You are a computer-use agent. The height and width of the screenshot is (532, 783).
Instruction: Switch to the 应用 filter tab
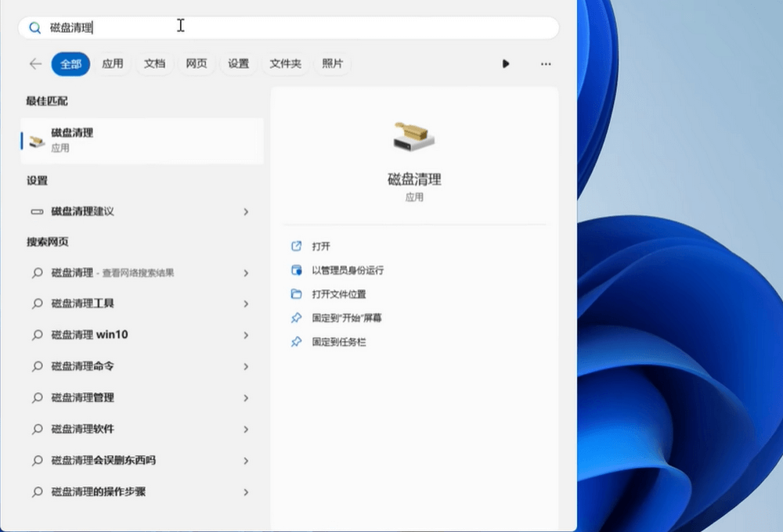pyautogui.click(x=113, y=64)
